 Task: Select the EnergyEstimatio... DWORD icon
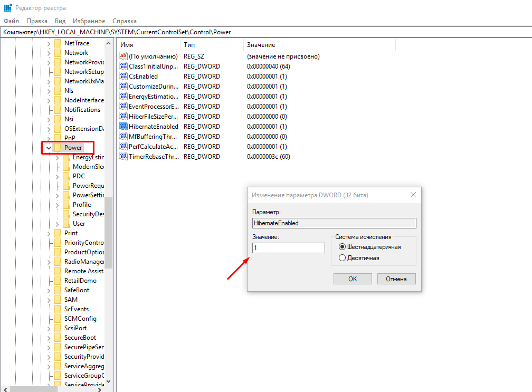point(123,97)
